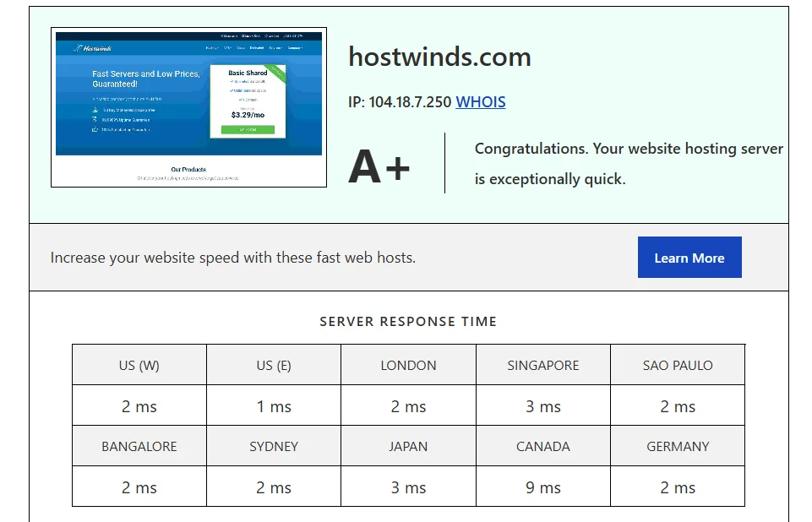Image resolution: width=812 pixels, height=522 pixels.
Task: Click the 3 ms value under JAPAN
Action: [x=409, y=487]
